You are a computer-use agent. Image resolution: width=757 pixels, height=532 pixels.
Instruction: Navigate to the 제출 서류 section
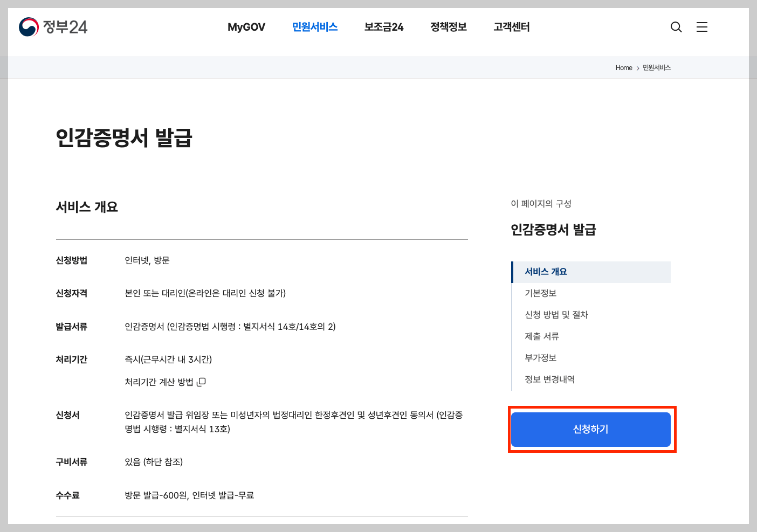(x=542, y=336)
